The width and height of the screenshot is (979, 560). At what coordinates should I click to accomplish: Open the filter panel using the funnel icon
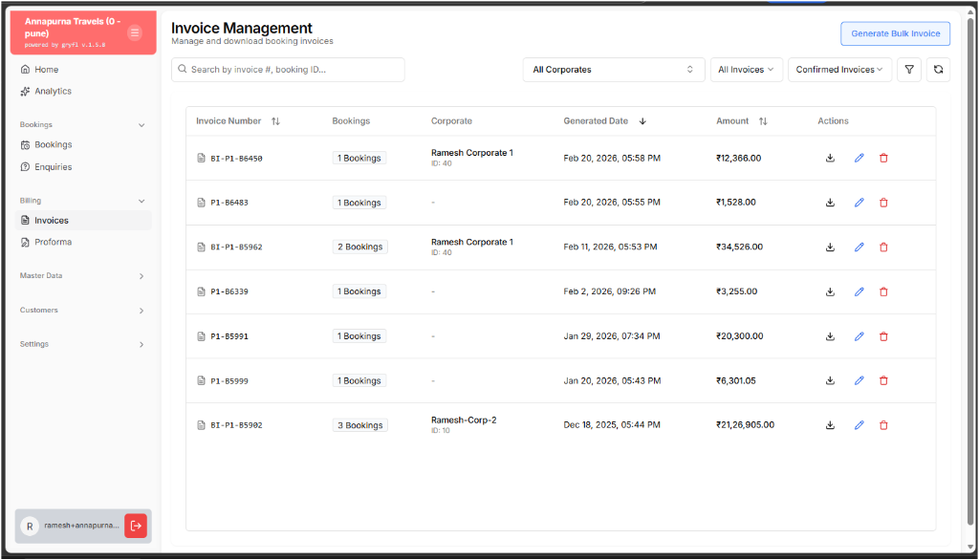point(908,69)
